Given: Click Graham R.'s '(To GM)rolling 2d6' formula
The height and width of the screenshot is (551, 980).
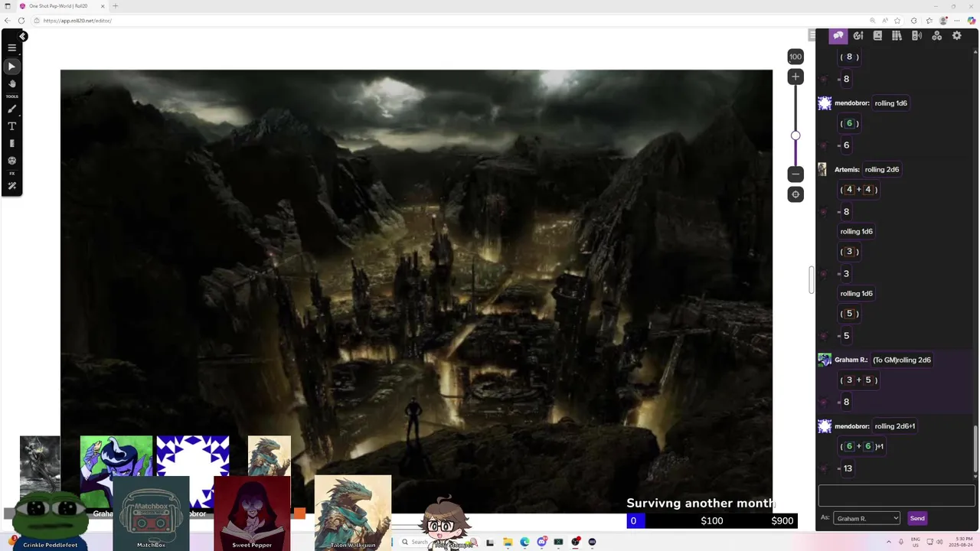Looking at the screenshot, I should coord(902,360).
